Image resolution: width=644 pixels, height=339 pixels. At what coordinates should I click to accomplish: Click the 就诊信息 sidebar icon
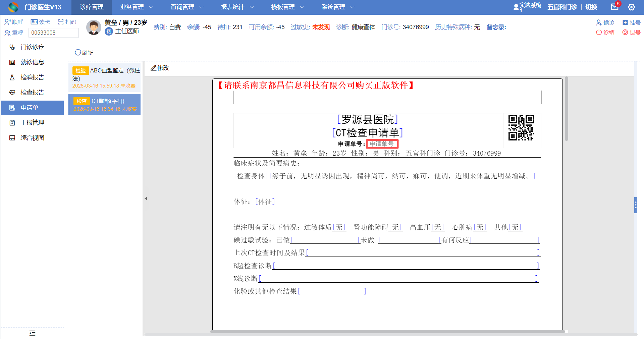(12, 62)
